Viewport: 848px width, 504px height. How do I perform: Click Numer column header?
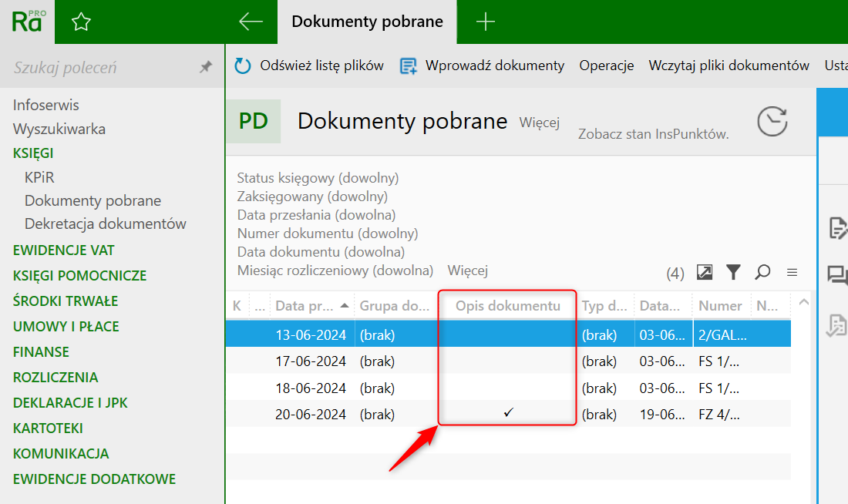click(x=720, y=306)
